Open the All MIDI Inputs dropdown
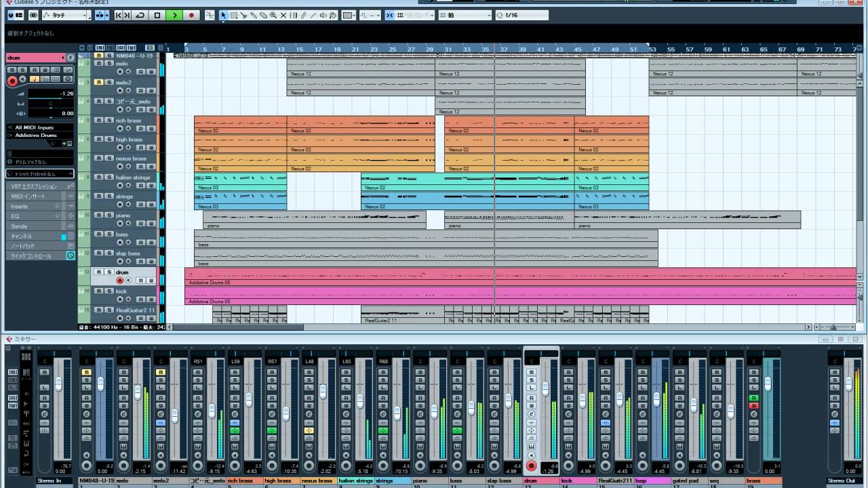 (41, 127)
